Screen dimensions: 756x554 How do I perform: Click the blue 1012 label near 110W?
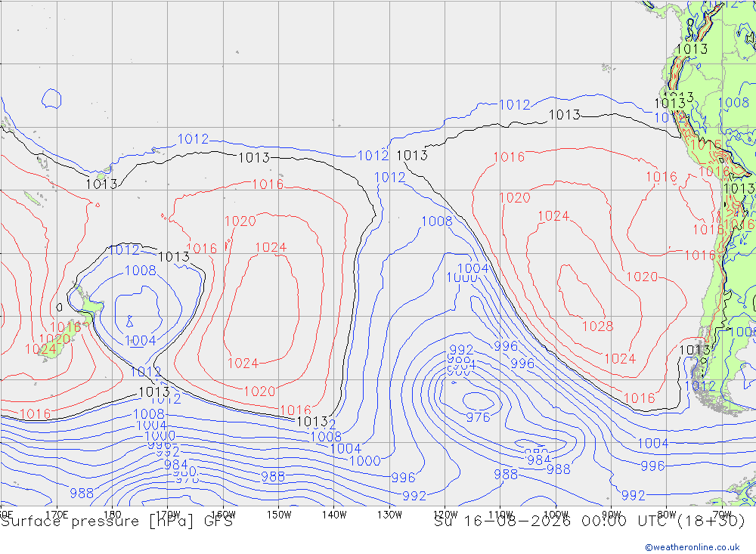coord(514,104)
